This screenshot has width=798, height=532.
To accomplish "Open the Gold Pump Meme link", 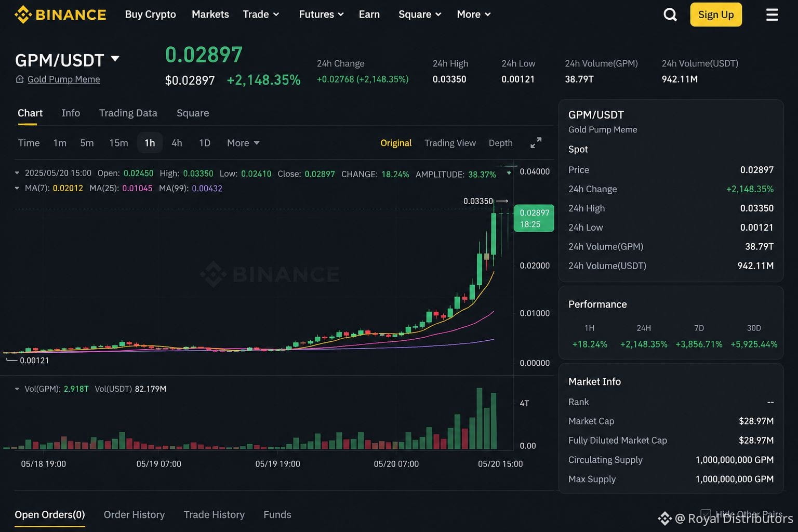I will (x=63, y=79).
